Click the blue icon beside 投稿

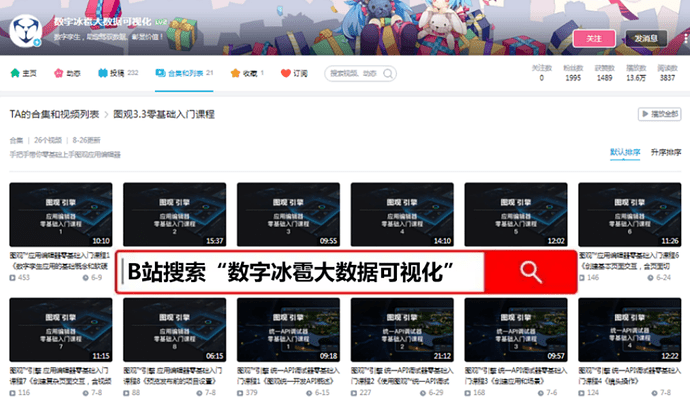point(103,73)
